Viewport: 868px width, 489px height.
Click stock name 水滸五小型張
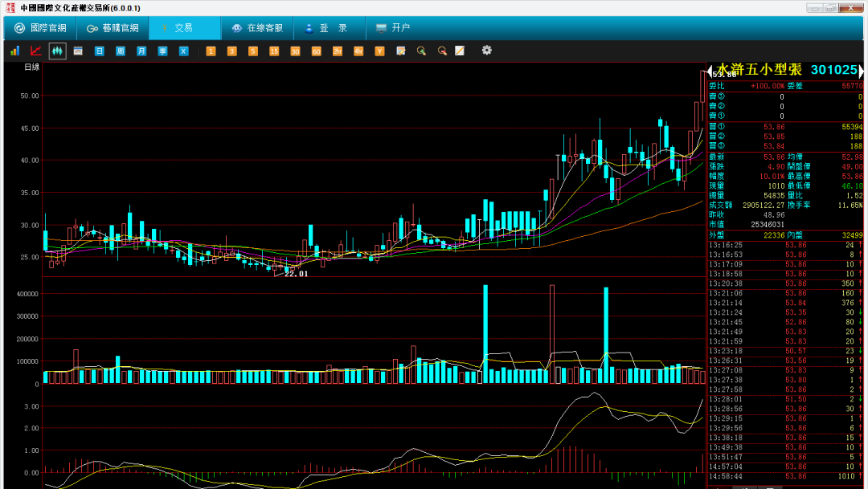pos(759,70)
